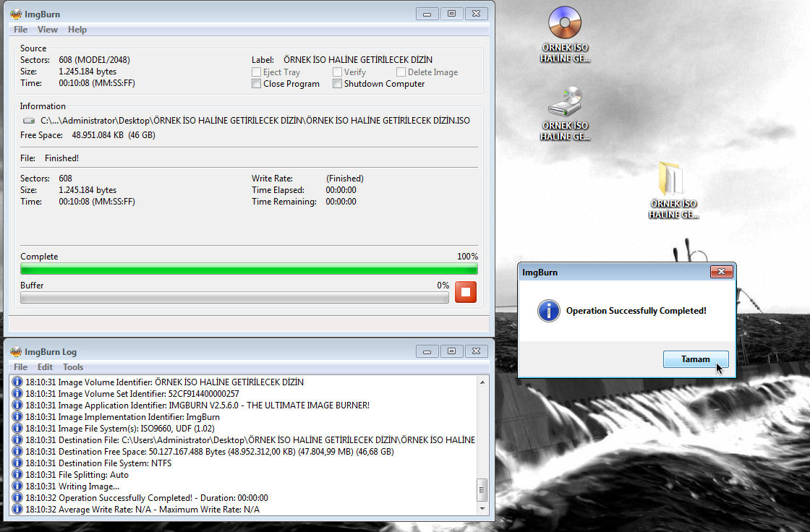810x532 pixels.
Task: Click info icon of Image Implementation Identifier row
Action: coord(17,416)
